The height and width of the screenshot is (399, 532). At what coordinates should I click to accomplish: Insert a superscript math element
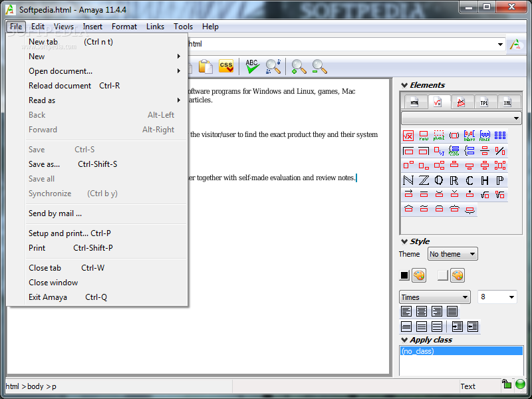point(408,166)
